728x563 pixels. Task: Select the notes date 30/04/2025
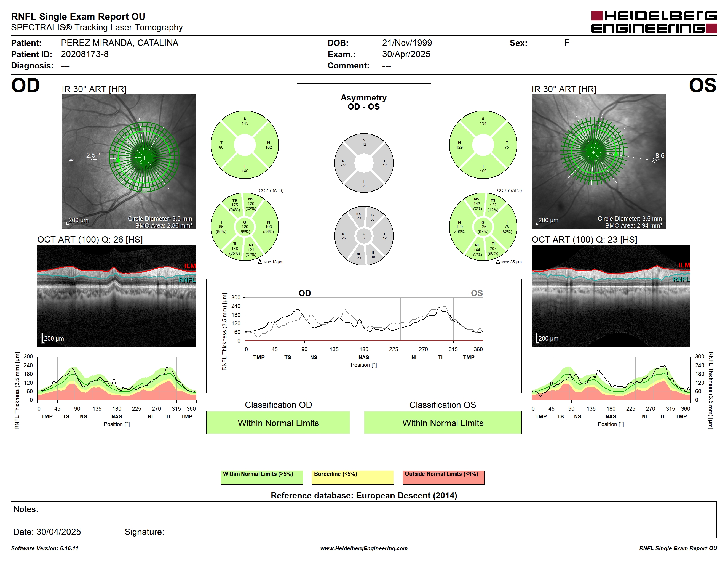tap(59, 532)
